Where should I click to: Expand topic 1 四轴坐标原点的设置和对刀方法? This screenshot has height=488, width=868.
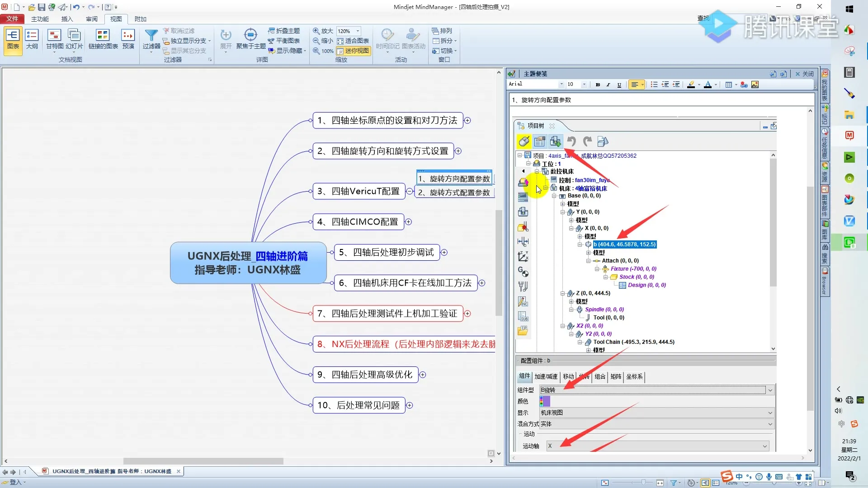pos(468,121)
